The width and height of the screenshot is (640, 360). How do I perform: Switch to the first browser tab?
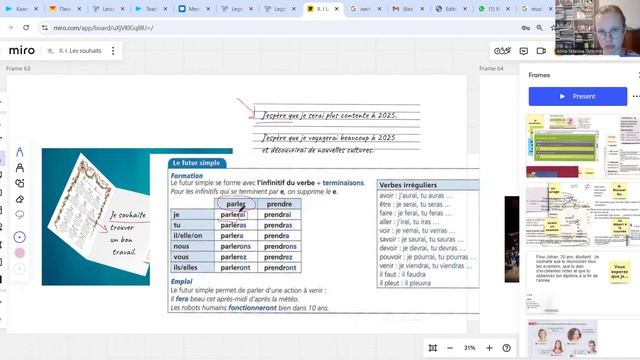tap(21, 9)
